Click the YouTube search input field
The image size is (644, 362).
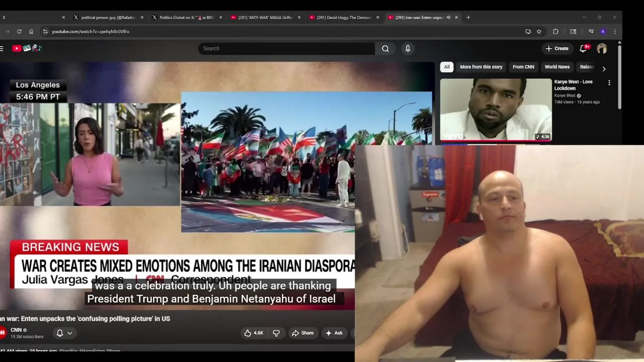pos(286,48)
